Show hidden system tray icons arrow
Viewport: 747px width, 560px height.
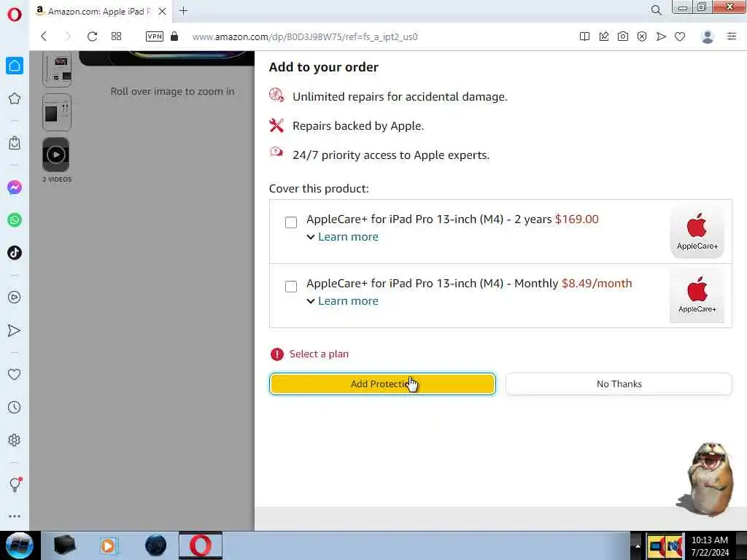pyautogui.click(x=638, y=546)
